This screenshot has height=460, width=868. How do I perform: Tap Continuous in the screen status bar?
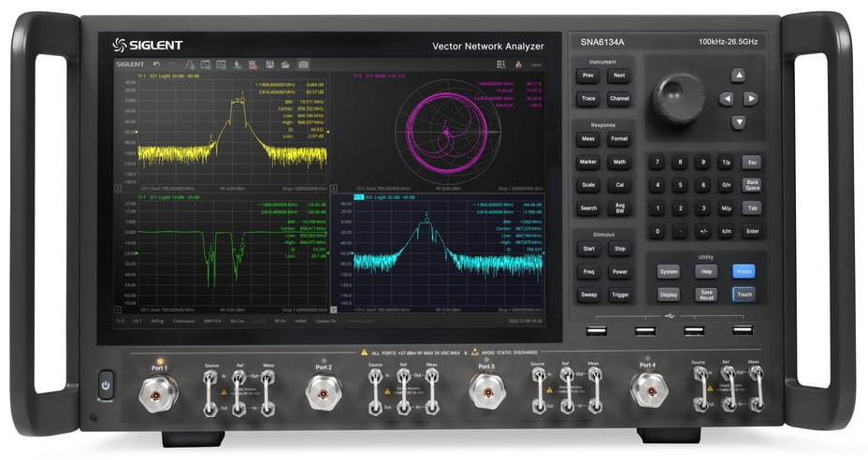[x=183, y=321]
